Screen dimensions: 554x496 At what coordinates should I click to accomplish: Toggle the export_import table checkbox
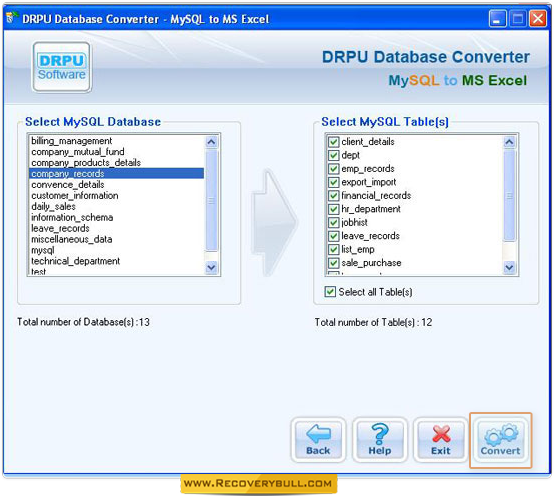click(x=333, y=182)
